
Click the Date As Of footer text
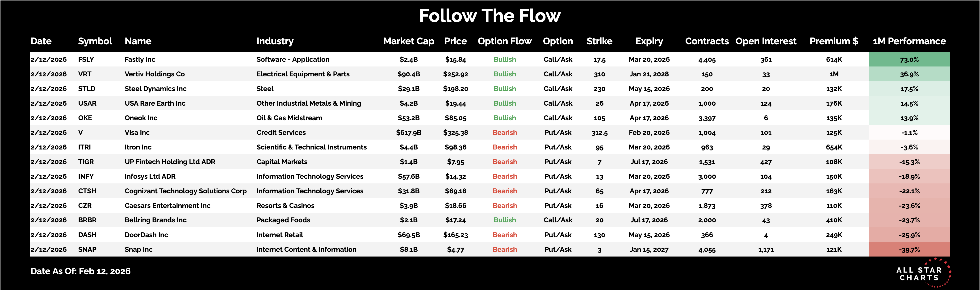coord(80,271)
